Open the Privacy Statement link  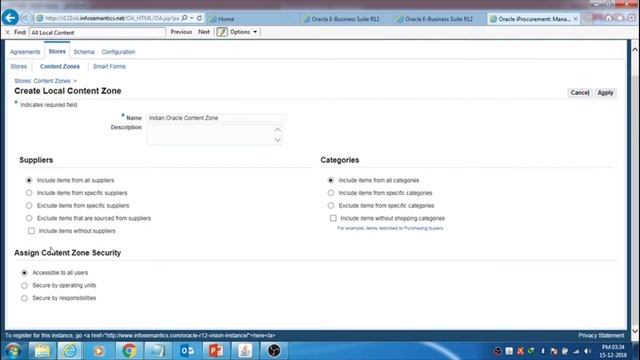601,335
